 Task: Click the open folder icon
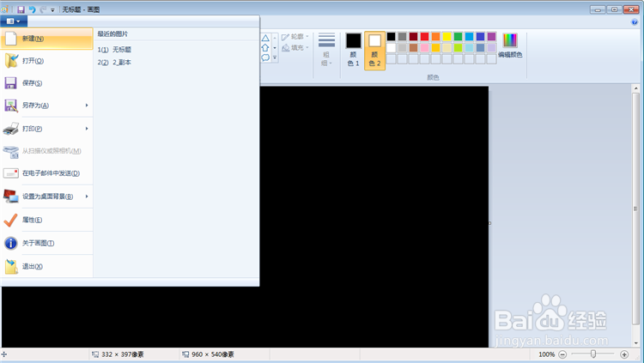coord(11,61)
